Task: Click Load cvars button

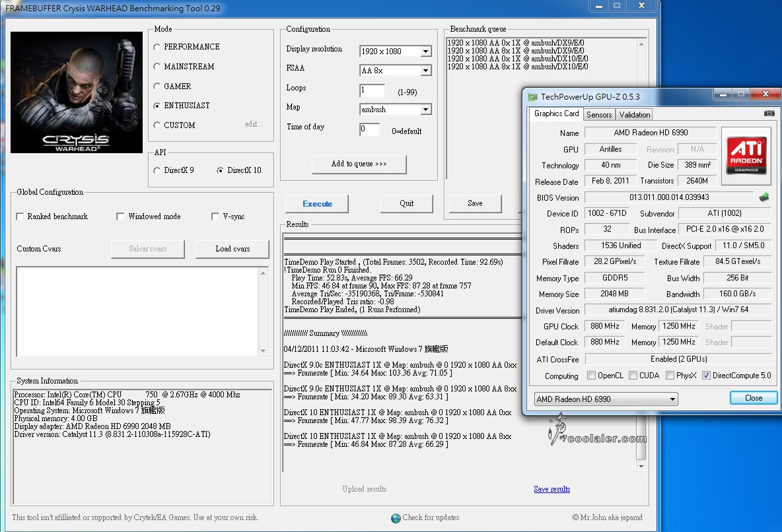Action: 232,249
